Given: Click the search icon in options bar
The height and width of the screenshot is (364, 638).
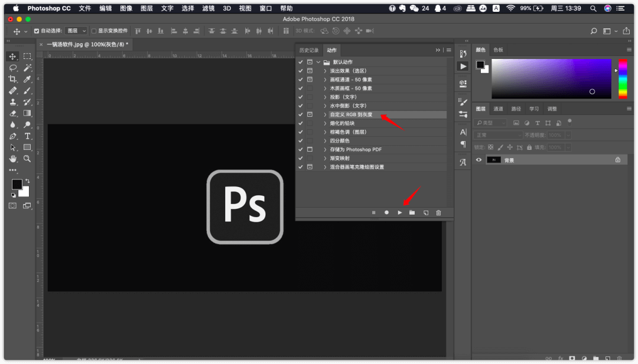Looking at the screenshot, I should 594,31.
